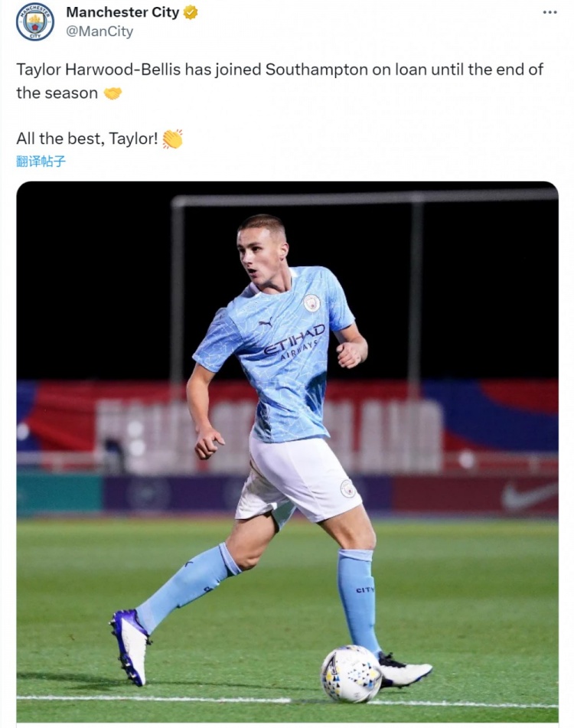Click the "CITY" lettering on the sock
This screenshot has width=574, height=728.
pos(365,589)
